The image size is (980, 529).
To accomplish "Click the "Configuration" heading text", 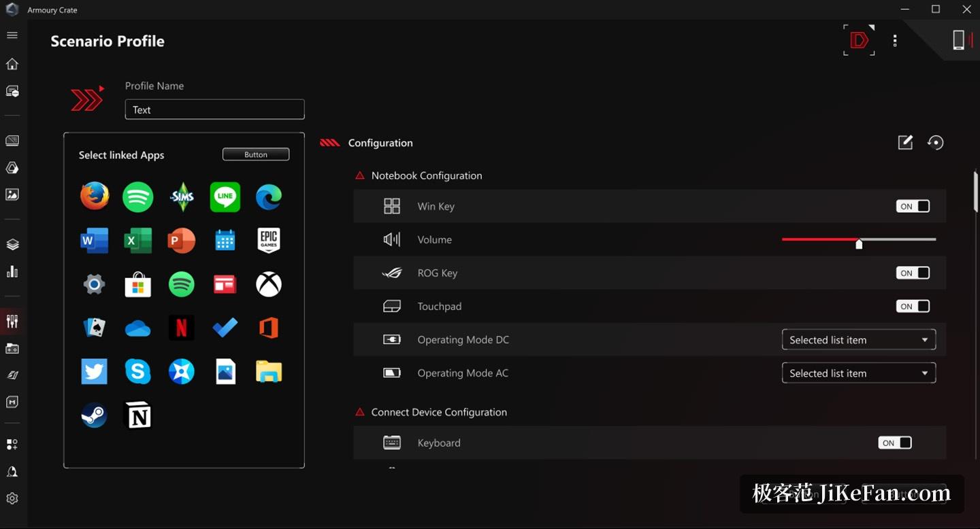I will [380, 143].
